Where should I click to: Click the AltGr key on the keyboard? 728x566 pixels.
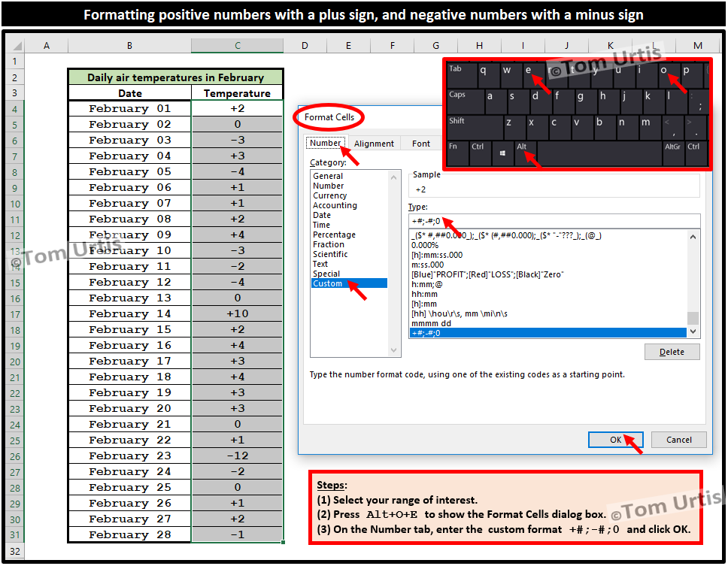[x=673, y=153]
